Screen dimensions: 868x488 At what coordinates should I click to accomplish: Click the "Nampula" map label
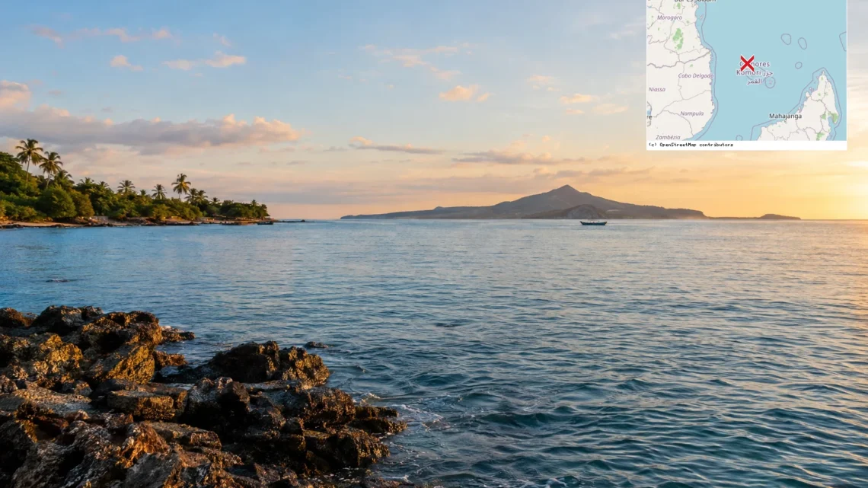tap(692, 113)
